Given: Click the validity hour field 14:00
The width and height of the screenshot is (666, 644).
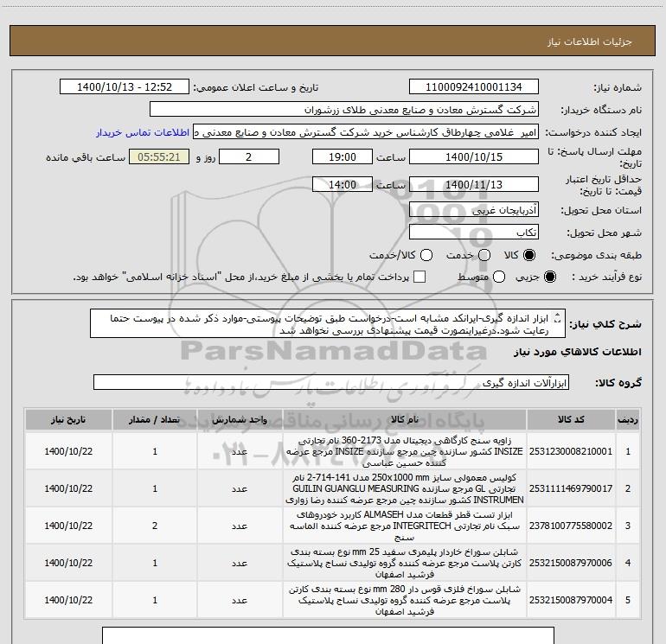Looking at the screenshot, I should click(x=343, y=185).
